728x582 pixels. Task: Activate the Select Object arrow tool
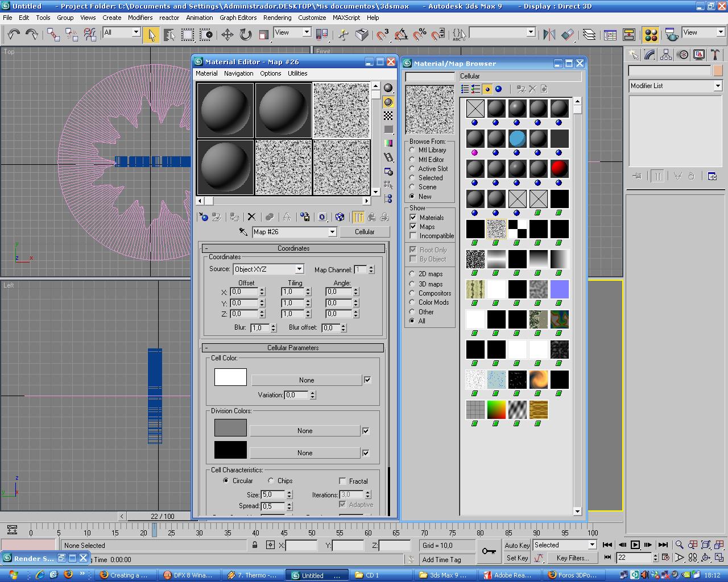click(x=151, y=35)
